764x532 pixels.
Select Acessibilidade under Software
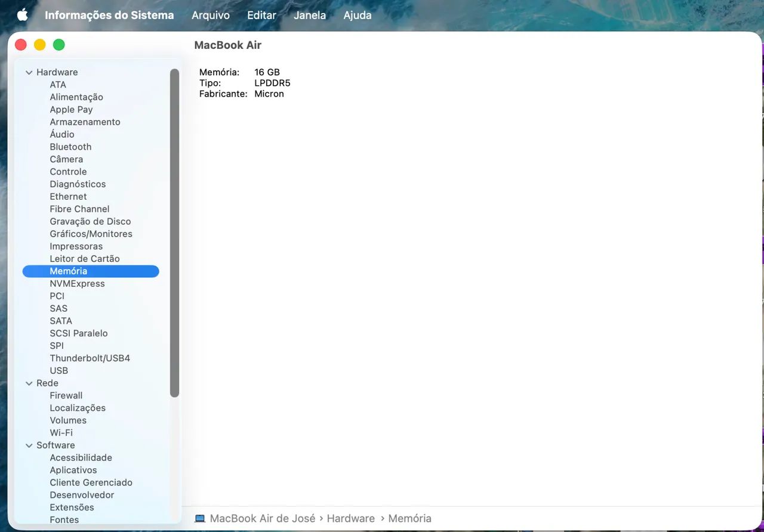tap(81, 458)
